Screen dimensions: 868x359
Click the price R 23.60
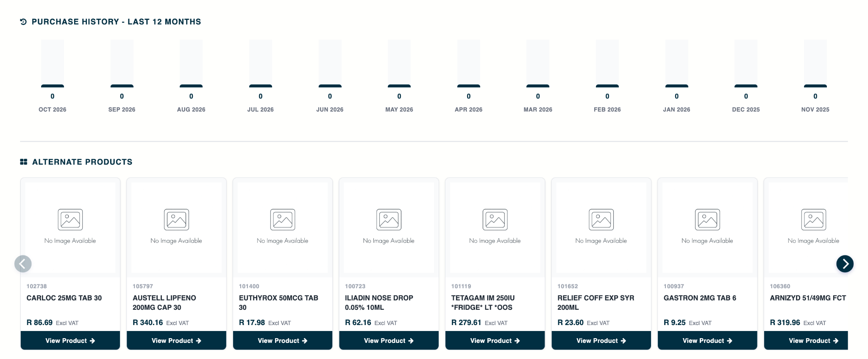point(570,323)
